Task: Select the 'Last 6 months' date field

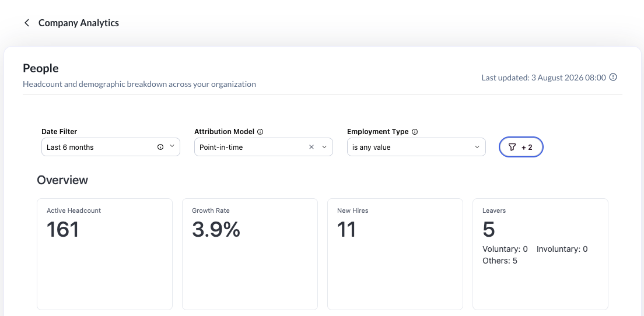Action: (111, 147)
